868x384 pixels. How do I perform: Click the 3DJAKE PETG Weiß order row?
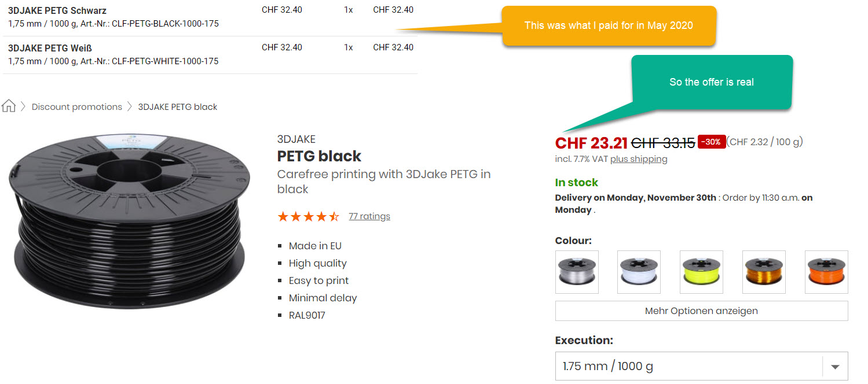tap(50, 48)
